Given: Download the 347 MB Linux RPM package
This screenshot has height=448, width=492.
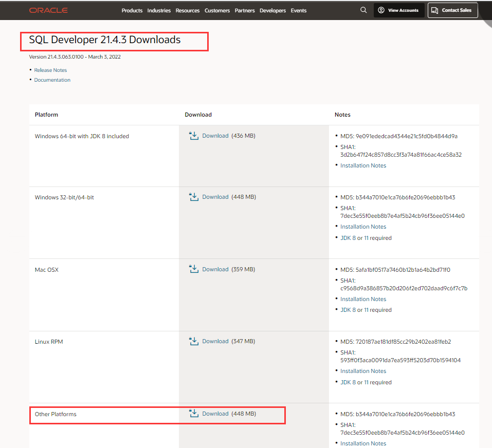Looking at the screenshot, I should (x=215, y=341).
